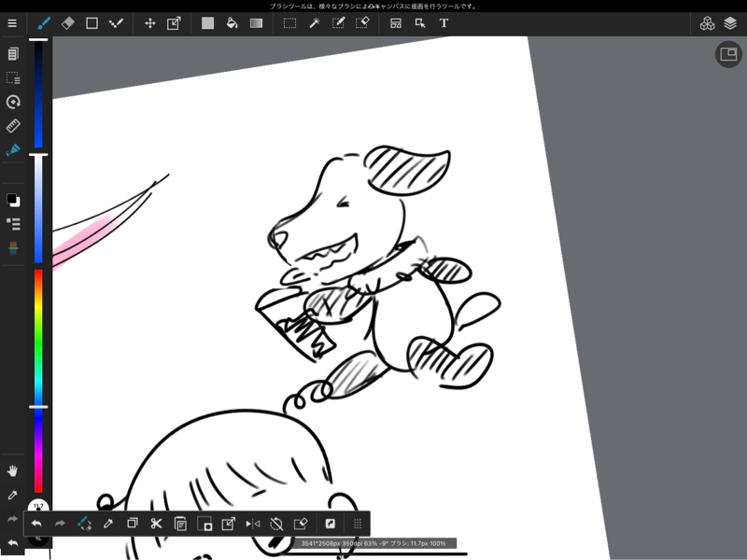Click undo arrow in bottom toolbar
Viewport: 747px width, 560px height.
[36, 524]
